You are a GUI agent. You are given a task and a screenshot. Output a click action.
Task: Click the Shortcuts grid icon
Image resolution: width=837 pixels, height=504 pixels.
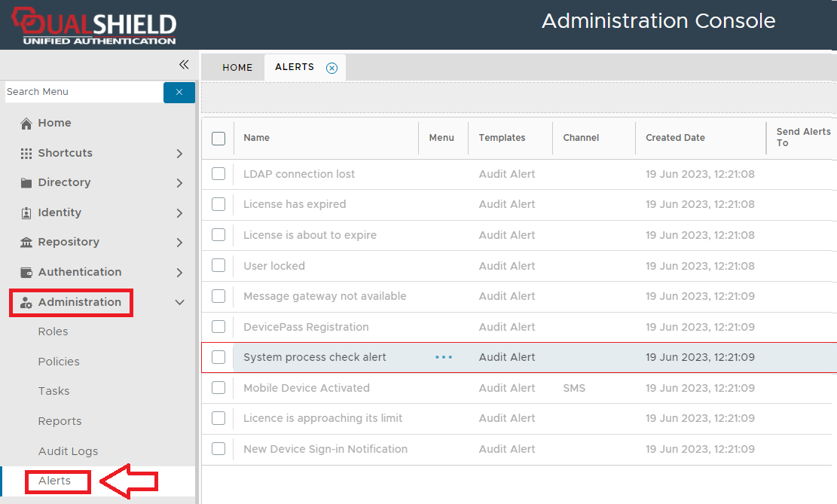click(26, 153)
